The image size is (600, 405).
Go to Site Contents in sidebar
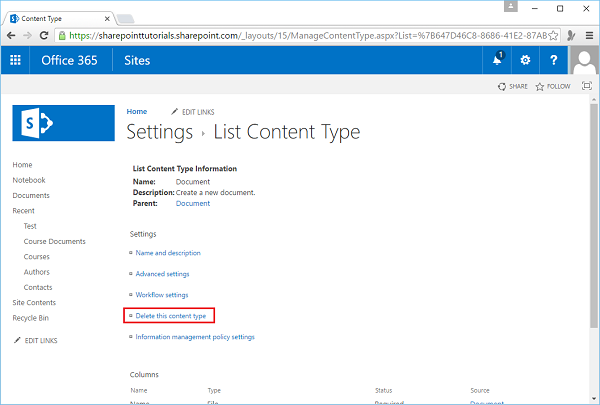[34, 303]
